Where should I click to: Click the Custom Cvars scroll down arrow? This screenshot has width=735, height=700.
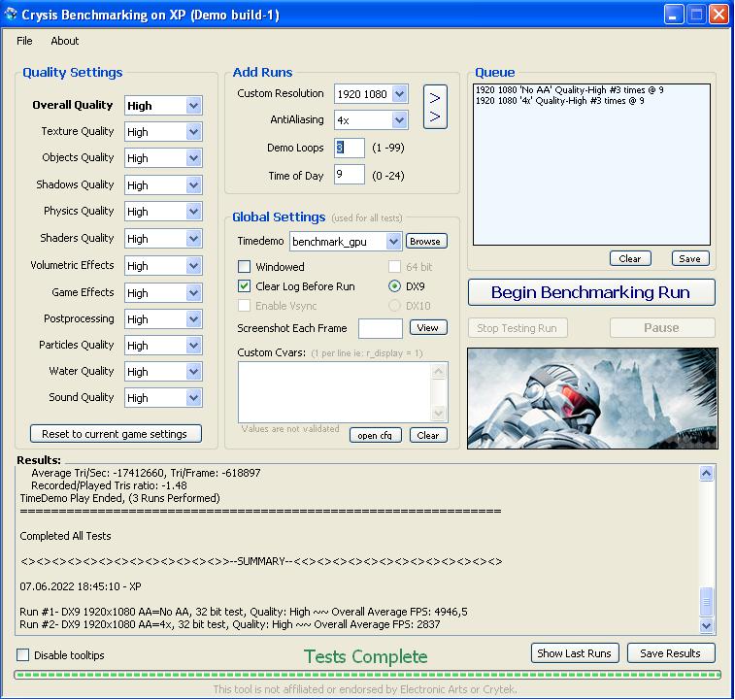pyautogui.click(x=438, y=413)
